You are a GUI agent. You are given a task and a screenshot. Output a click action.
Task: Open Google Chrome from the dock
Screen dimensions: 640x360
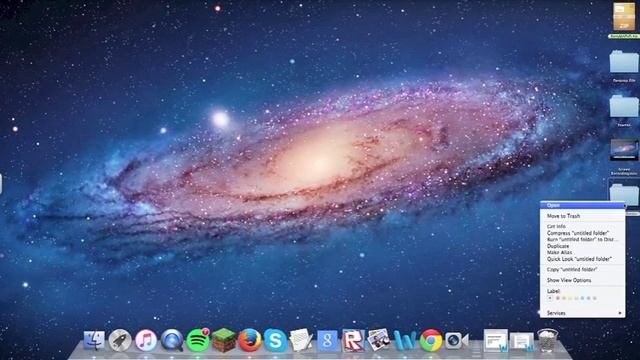(431, 340)
